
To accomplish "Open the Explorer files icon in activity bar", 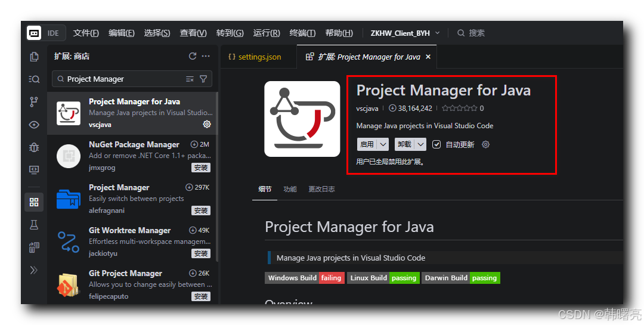I will (34, 57).
